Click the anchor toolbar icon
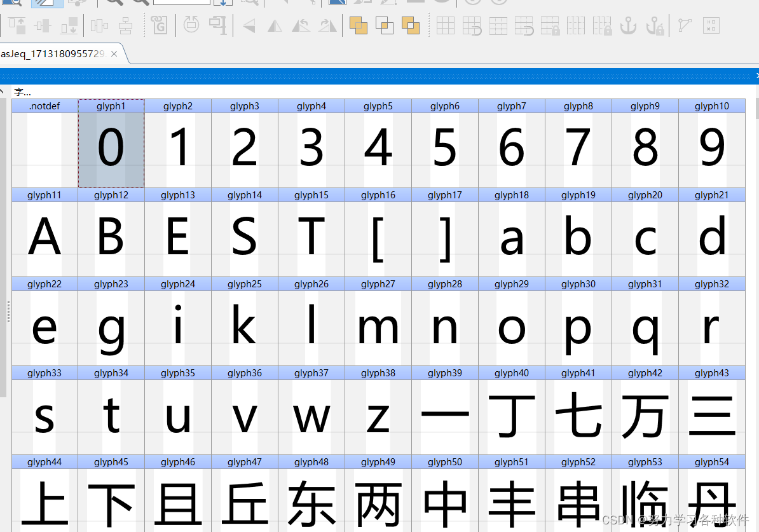 click(x=628, y=25)
